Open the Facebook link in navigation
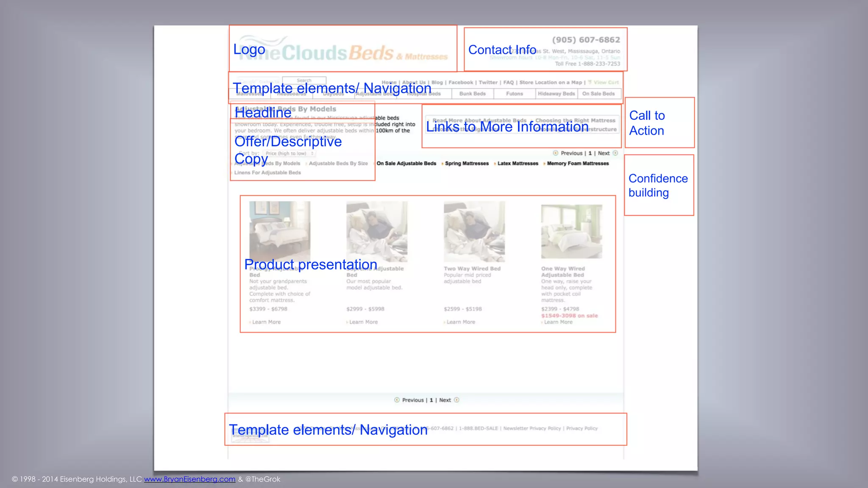 (x=461, y=83)
